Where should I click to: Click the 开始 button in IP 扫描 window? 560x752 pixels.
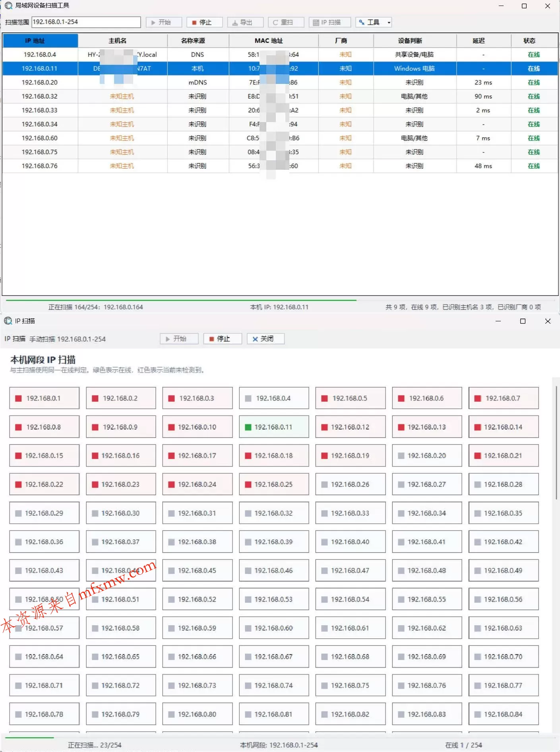point(179,339)
